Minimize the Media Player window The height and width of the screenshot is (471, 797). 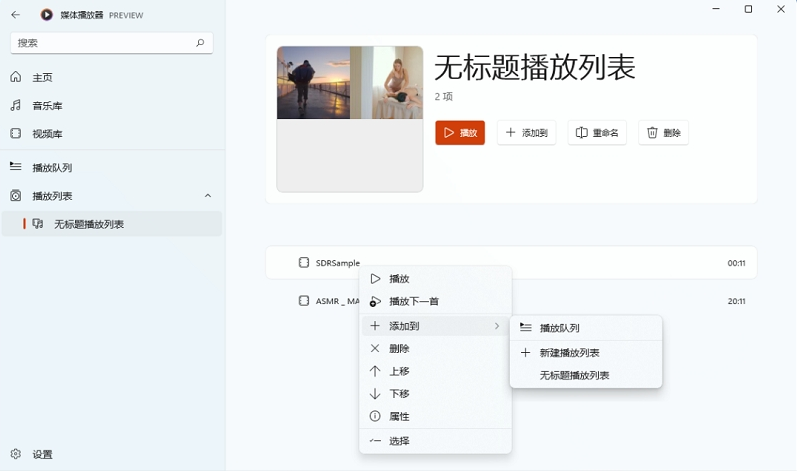pyautogui.click(x=716, y=9)
